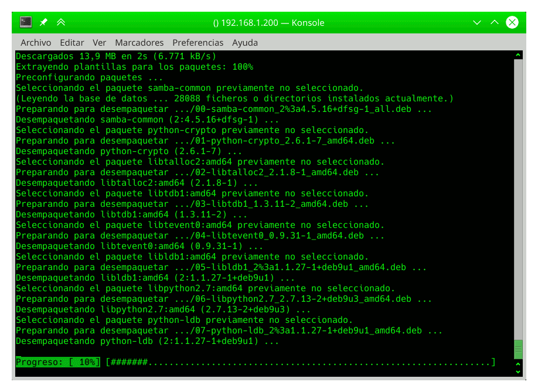This screenshot has width=538, height=392.
Task: Click 'Desempaquetando libtdb1:amd64 (1.3.11-2)' line
Action: [132, 214]
